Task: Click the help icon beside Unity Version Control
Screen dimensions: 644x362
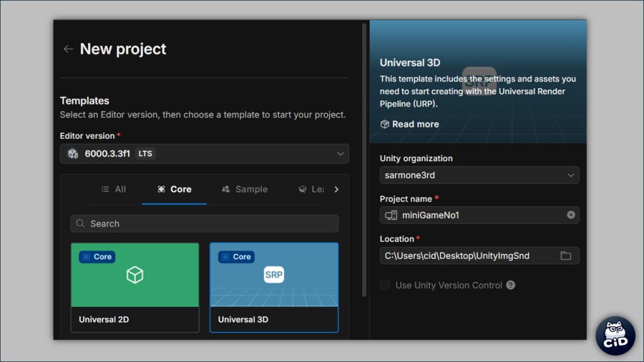Action: click(511, 285)
